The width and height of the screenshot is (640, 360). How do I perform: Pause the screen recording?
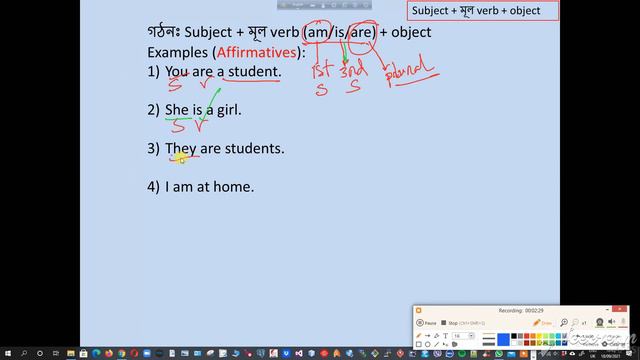pyautogui.click(x=427, y=323)
